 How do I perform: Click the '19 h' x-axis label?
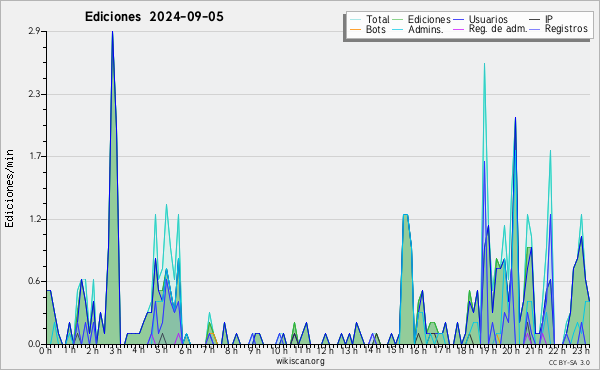488,351
